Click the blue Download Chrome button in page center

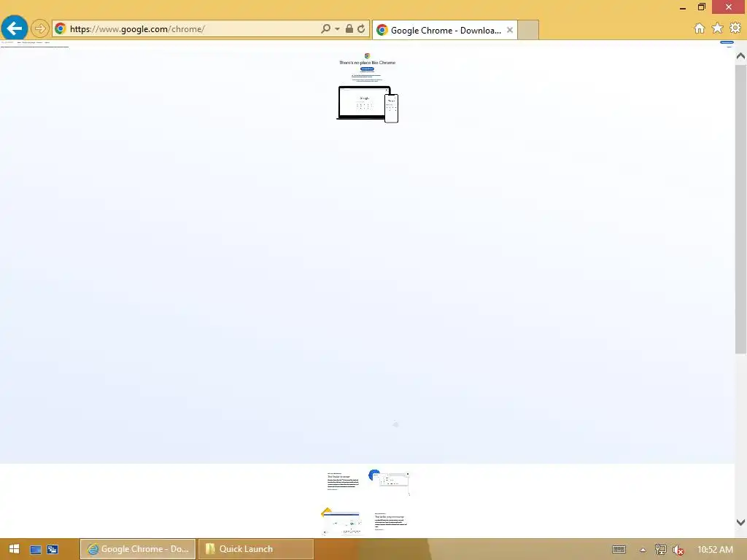pos(367,69)
